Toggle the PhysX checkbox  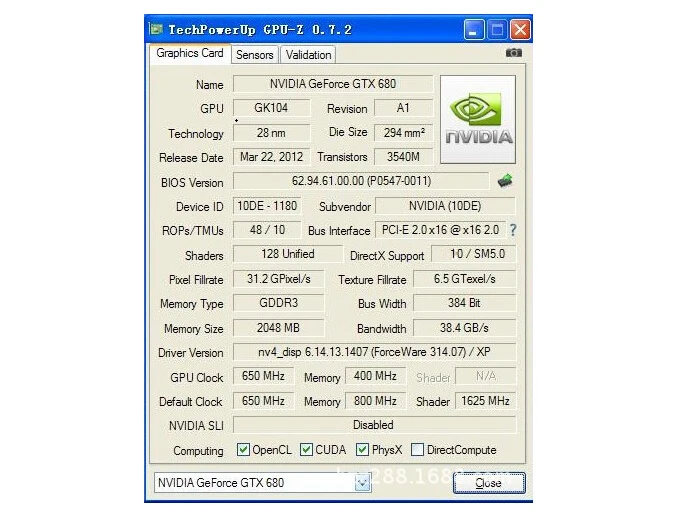tap(363, 449)
